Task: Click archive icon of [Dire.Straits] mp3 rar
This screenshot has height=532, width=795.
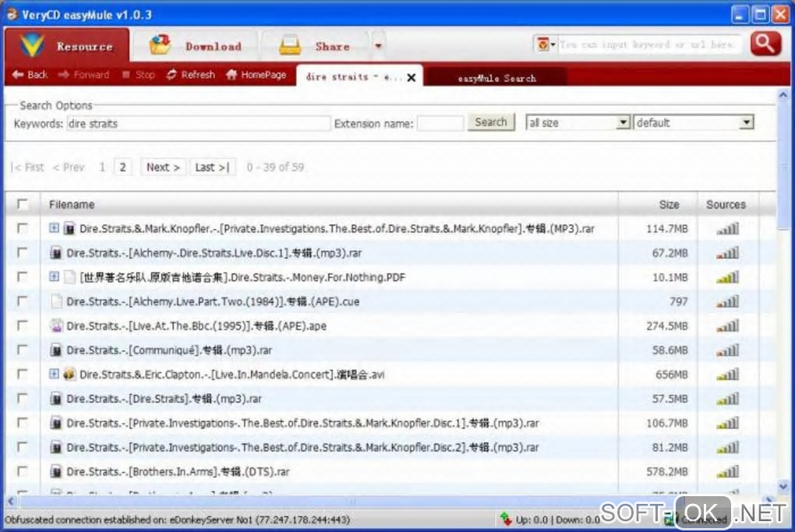Action: click(56, 399)
